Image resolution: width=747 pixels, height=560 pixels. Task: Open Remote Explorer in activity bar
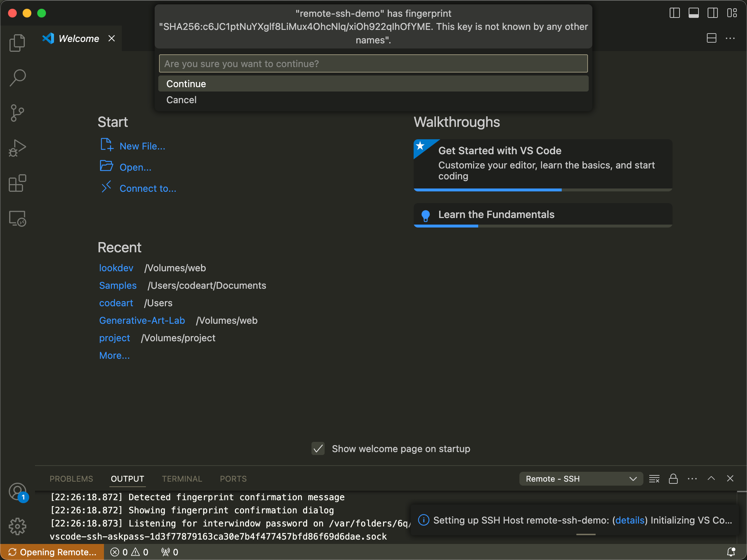[17, 218]
